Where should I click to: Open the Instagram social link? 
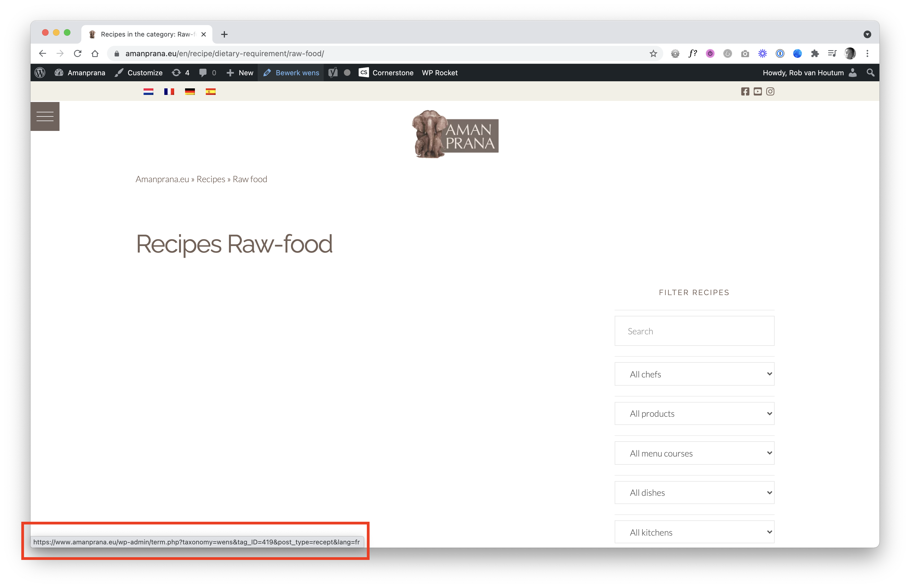[770, 92]
